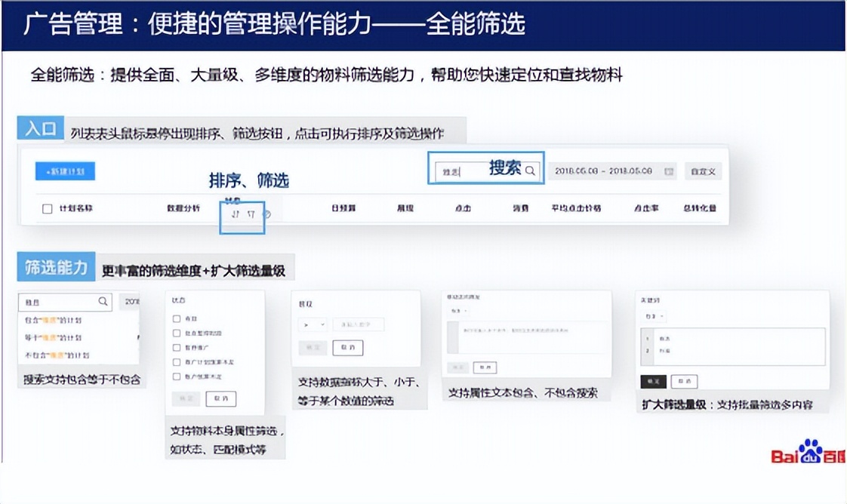Click the search magnifier in top search box
Image resolution: width=847 pixels, height=504 pixels.
point(530,171)
